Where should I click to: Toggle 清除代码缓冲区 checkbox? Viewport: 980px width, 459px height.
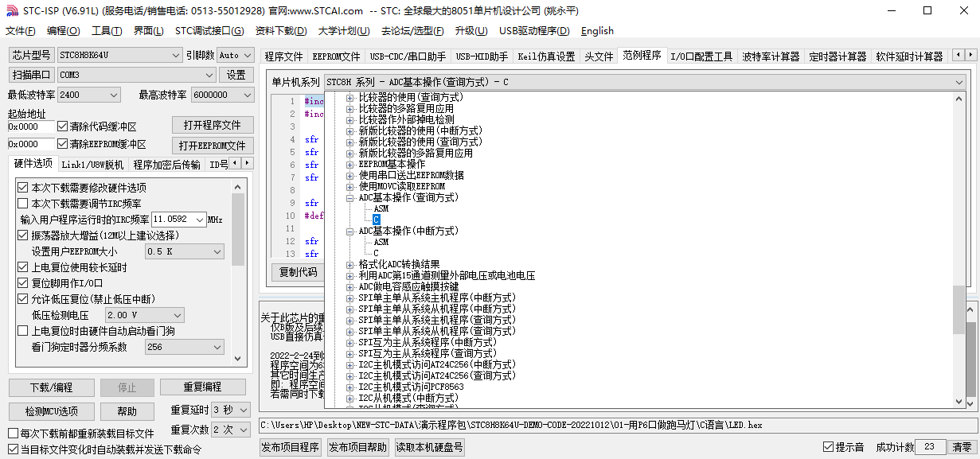coord(63,126)
